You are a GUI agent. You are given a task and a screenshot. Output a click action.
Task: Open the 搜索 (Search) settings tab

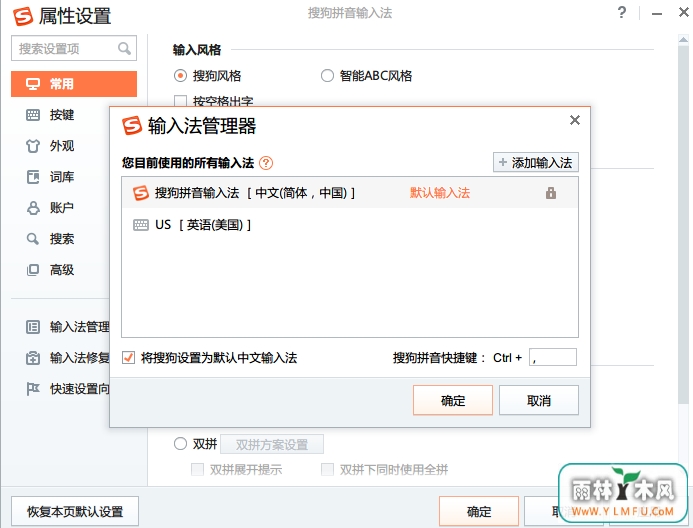pos(61,239)
